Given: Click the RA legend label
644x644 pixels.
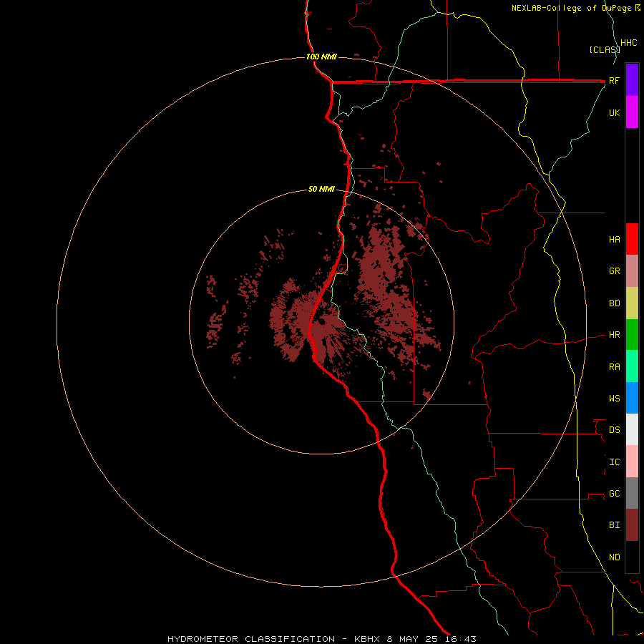Looking at the screenshot, I should [x=615, y=367].
